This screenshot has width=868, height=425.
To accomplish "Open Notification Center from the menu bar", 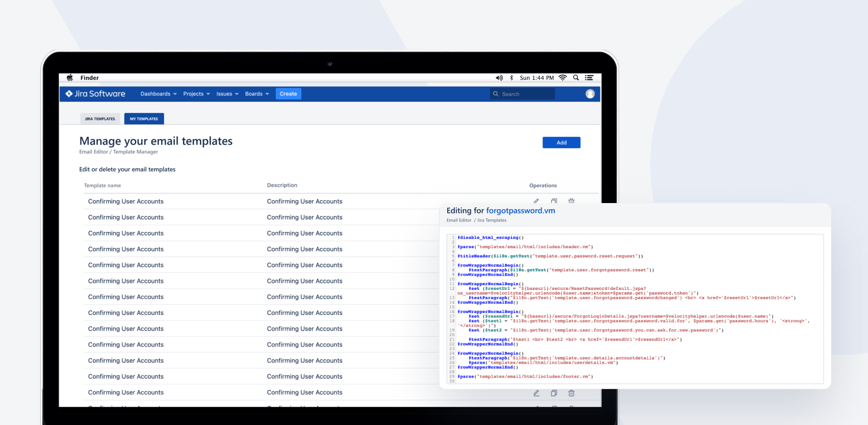I will [x=589, y=77].
